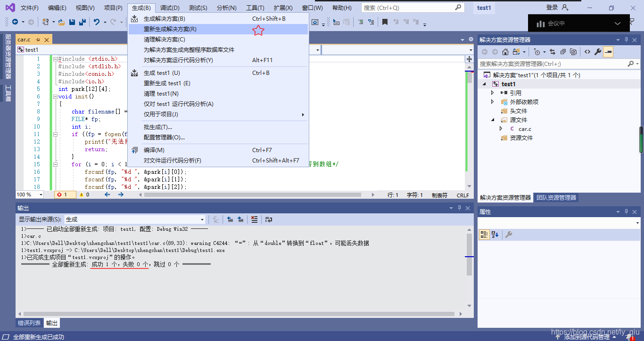
Task: Toggle pin on car.c editor tab
Action: click(x=38, y=40)
